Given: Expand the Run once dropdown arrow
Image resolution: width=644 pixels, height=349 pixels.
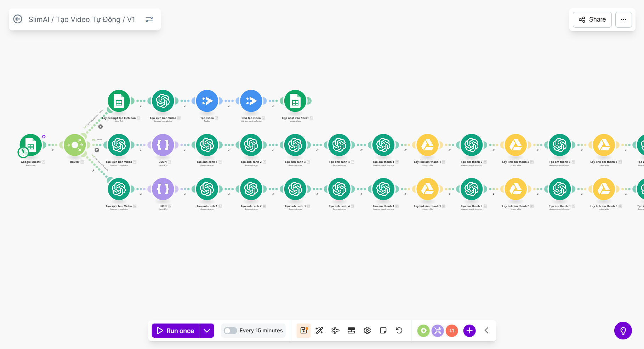Looking at the screenshot, I should pos(207,331).
